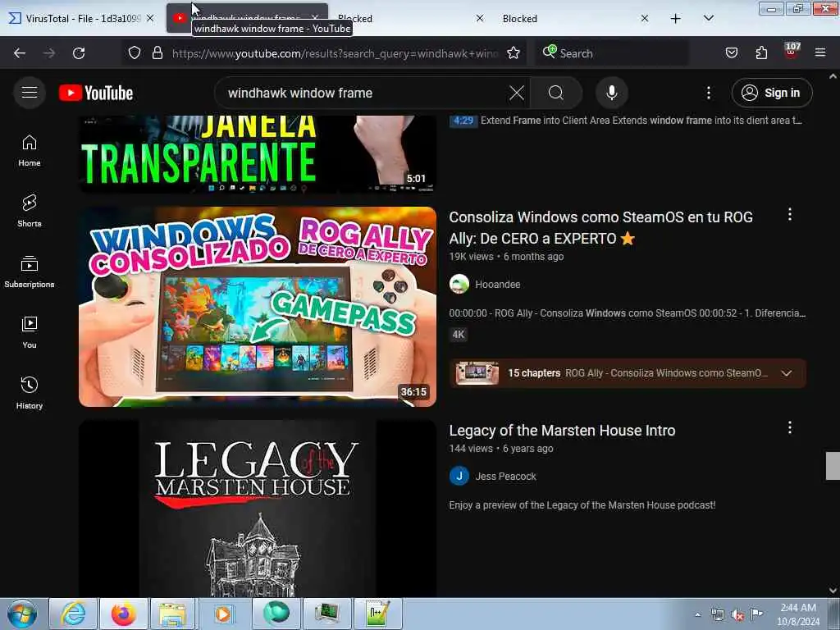Open more options for Consoliza Windows video
This screenshot has width=840, height=630.
pos(790,215)
